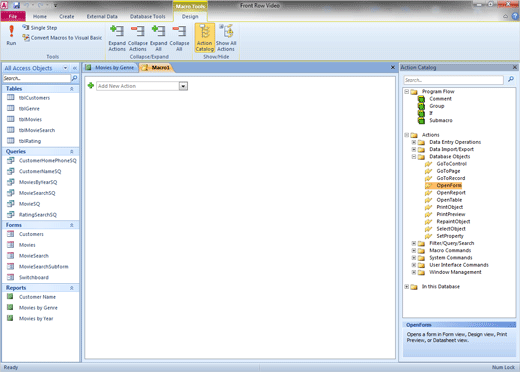Select the RatingSearchSQ query icon
Viewport: 520px width, 372px height.
tap(11, 214)
